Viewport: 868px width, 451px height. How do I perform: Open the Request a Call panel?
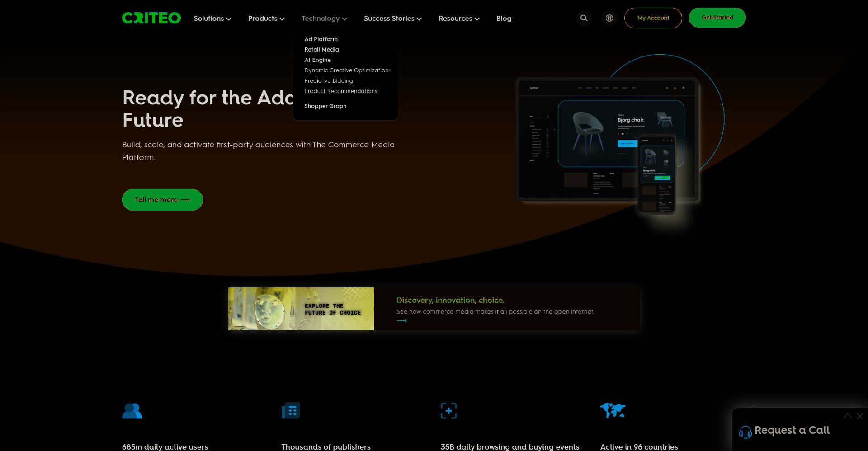click(792, 430)
